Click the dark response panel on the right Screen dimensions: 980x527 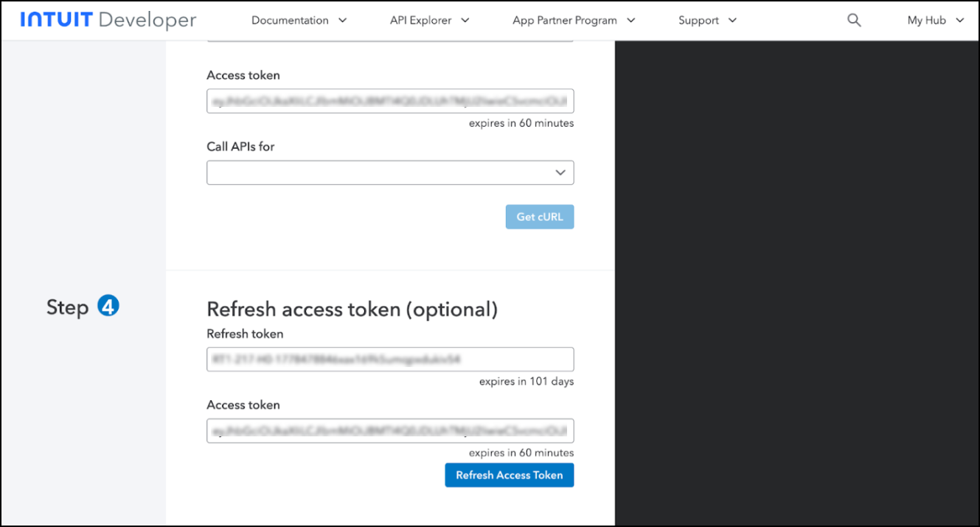click(796, 280)
